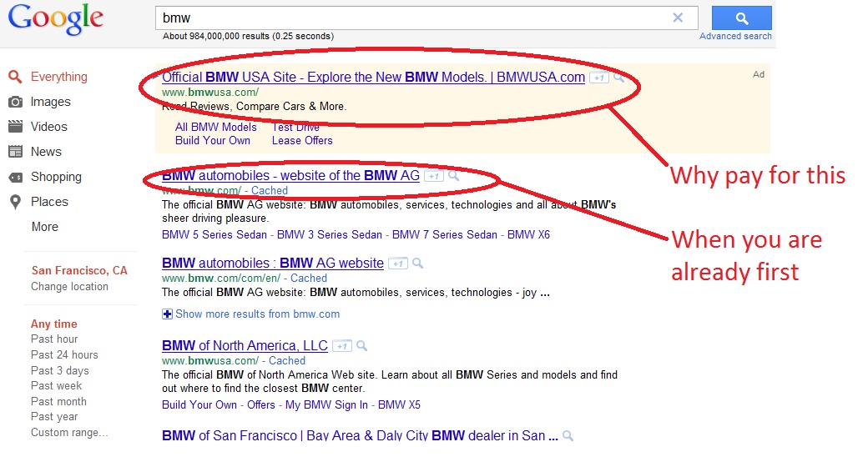Click the Videos clapperboard icon
868x472 pixels.
(x=16, y=127)
